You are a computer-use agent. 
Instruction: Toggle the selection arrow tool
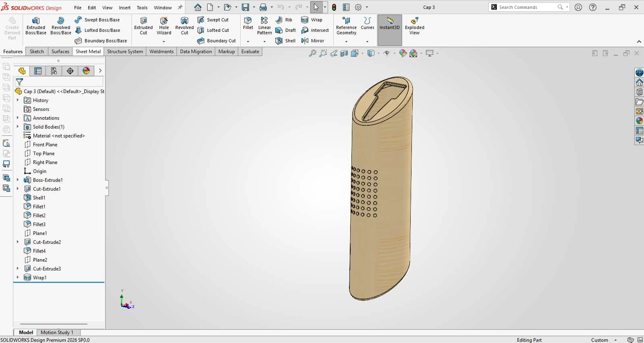tap(316, 7)
